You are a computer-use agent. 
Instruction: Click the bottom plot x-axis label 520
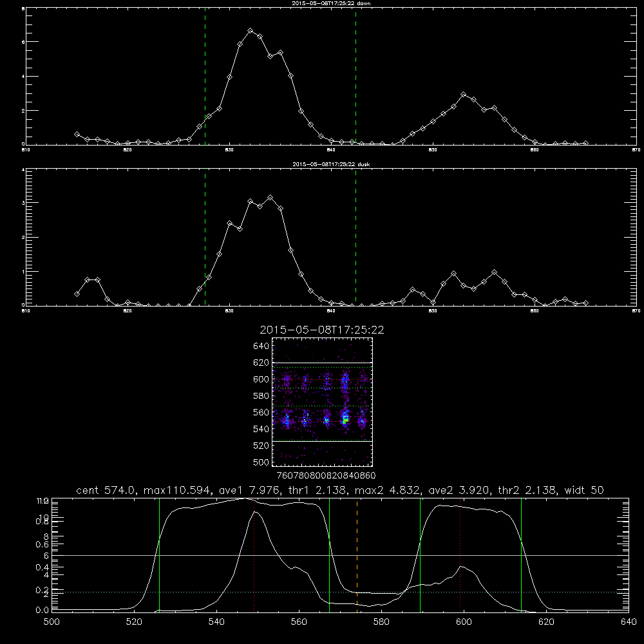coord(134,622)
